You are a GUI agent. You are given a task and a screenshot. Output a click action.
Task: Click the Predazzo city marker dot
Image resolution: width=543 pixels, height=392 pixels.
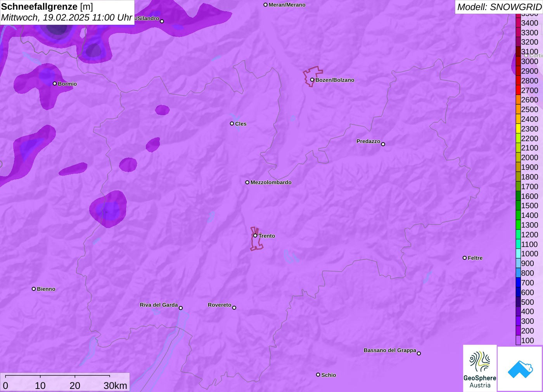(383, 144)
